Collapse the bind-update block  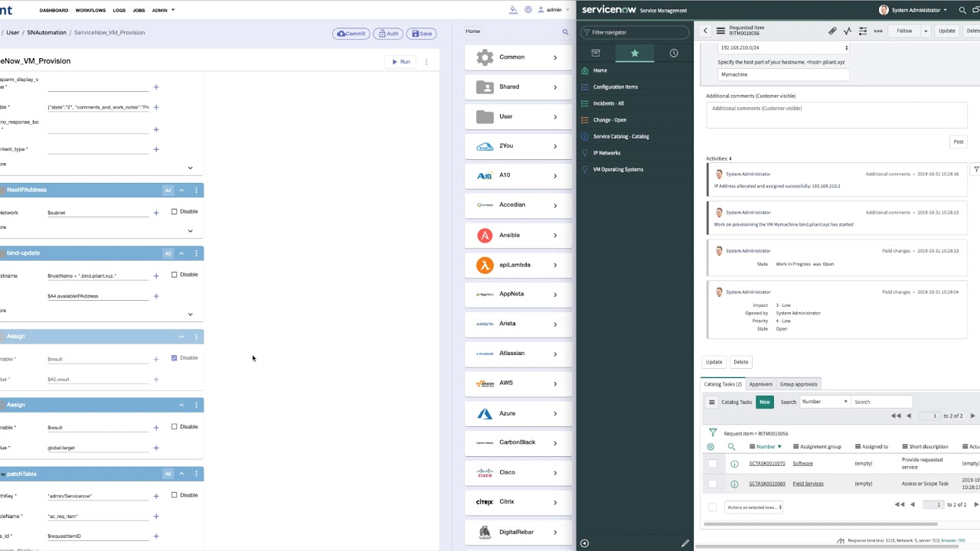coord(181,253)
